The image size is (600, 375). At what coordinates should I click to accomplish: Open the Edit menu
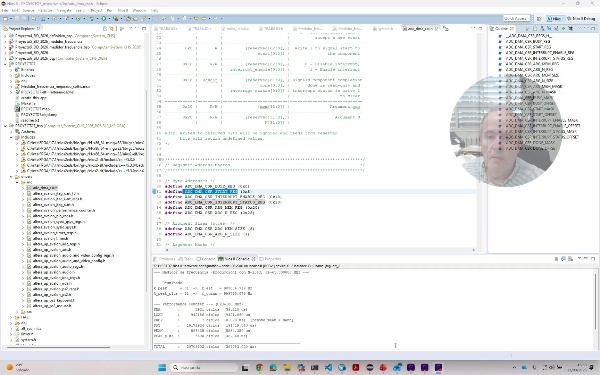pos(15,11)
